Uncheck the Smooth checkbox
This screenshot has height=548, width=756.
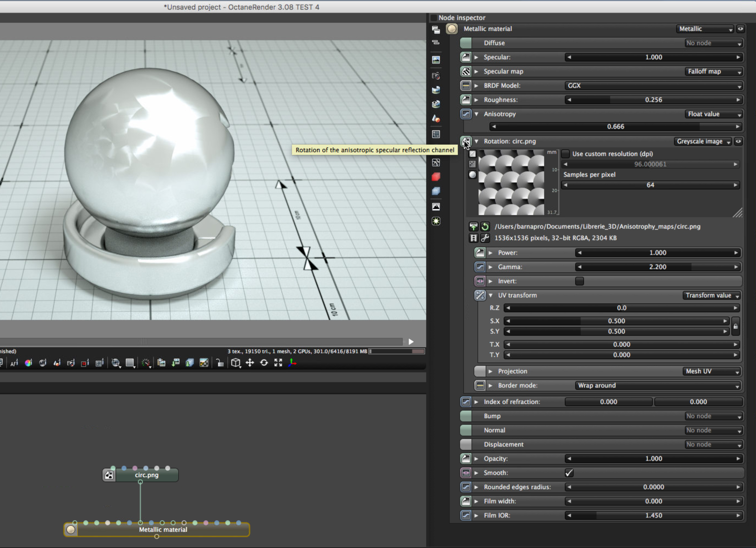pyautogui.click(x=569, y=473)
